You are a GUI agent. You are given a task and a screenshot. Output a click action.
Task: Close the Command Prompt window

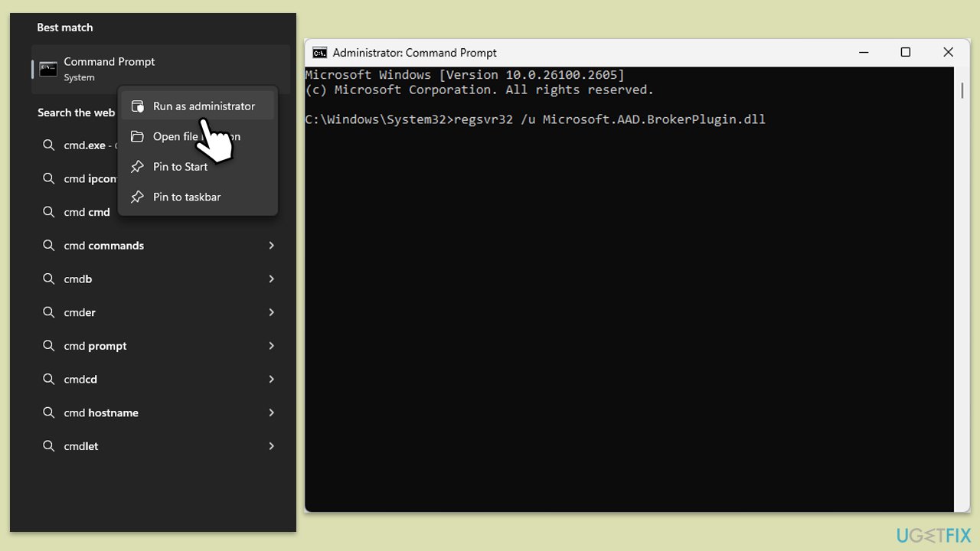[x=949, y=53]
